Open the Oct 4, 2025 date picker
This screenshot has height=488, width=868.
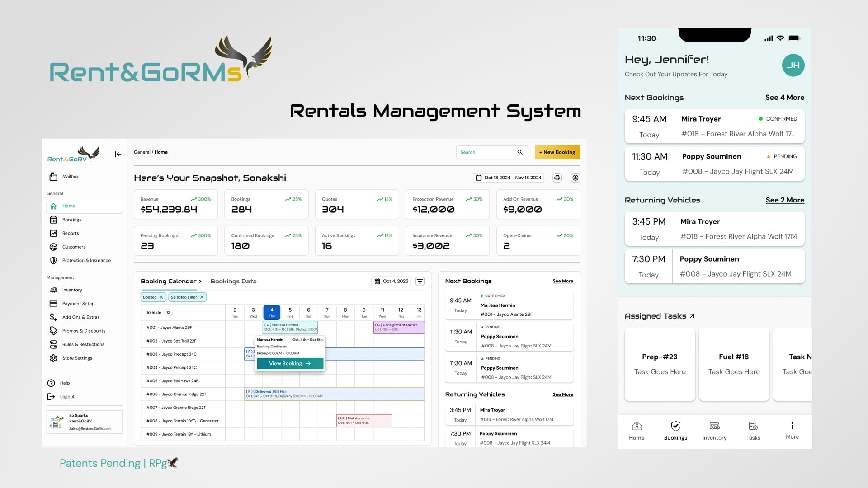pyautogui.click(x=391, y=281)
